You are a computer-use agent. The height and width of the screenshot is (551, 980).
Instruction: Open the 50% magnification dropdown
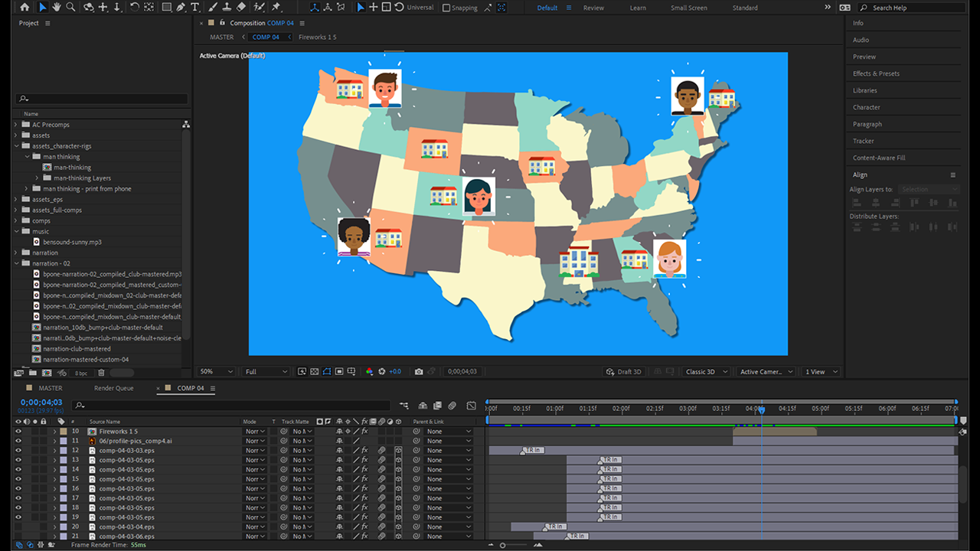[x=216, y=371]
